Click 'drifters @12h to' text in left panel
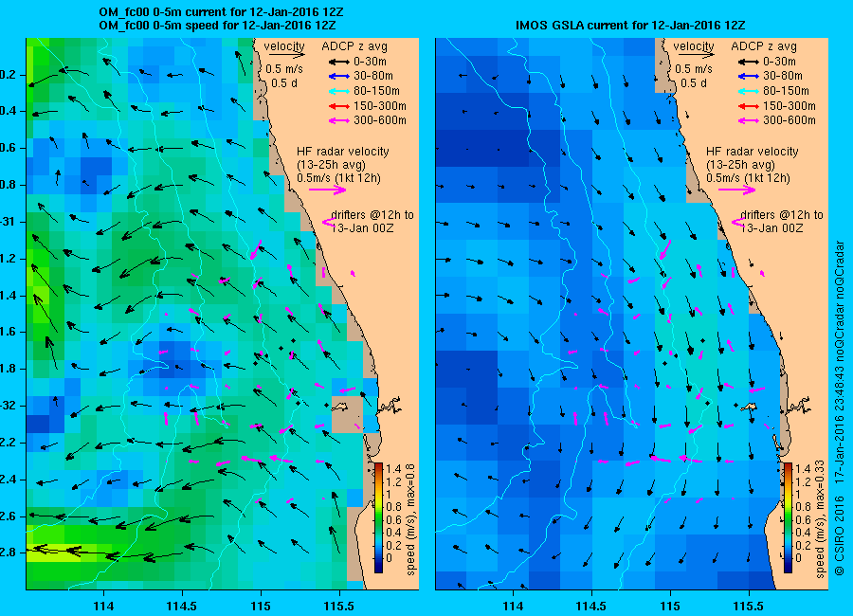 pyautogui.click(x=372, y=215)
